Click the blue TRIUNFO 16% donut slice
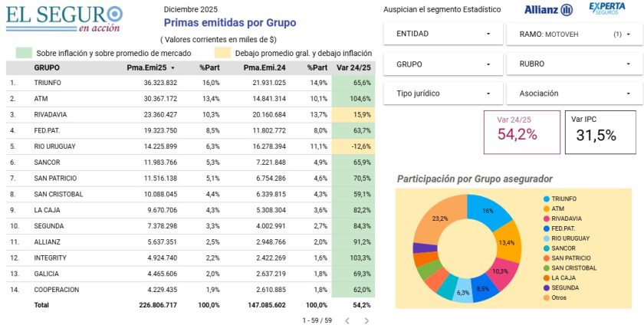This screenshot has width=644, height=325. [x=489, y=212]
